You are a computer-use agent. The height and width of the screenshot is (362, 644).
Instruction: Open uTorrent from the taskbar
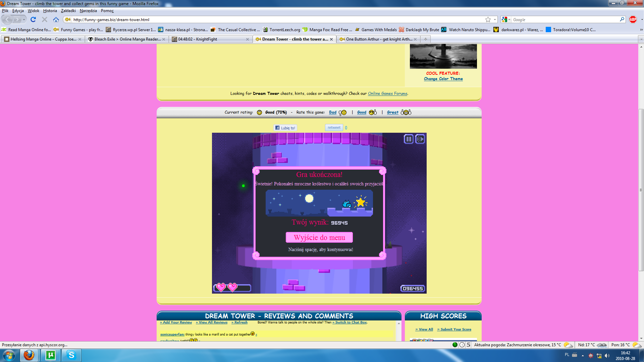pyautogui.click(x=50, y=355)
